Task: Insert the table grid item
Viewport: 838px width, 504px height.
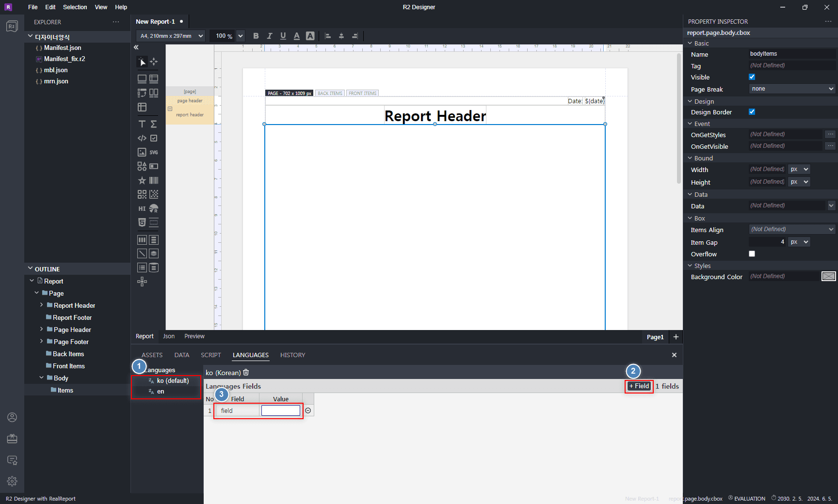Action: point(142,107)
